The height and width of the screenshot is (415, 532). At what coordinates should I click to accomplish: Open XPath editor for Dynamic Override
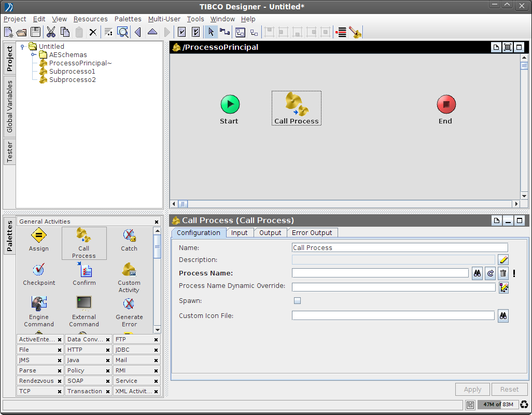tap(503, 287)
